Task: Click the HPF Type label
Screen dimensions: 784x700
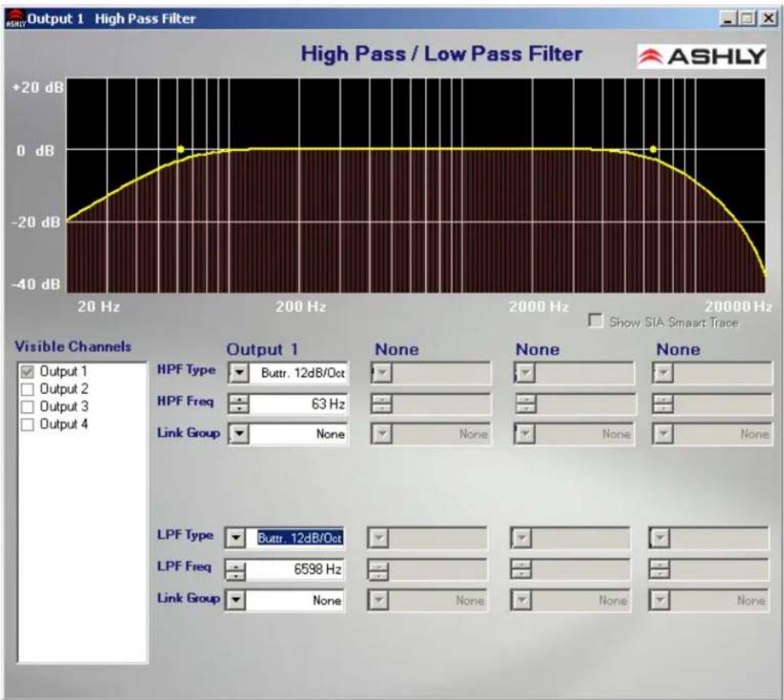Action: tap(186, 370)
